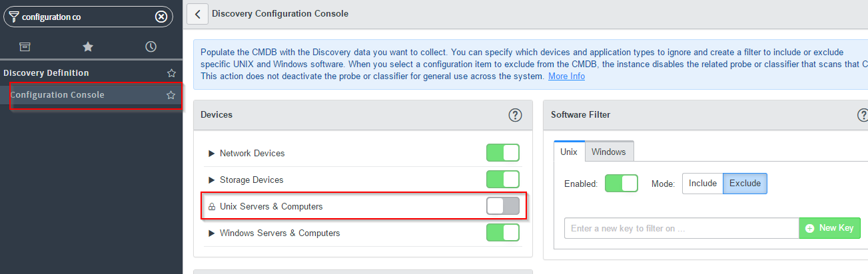
Task: Enable Unix Servers & Computers switch
Action: [503, 206]
